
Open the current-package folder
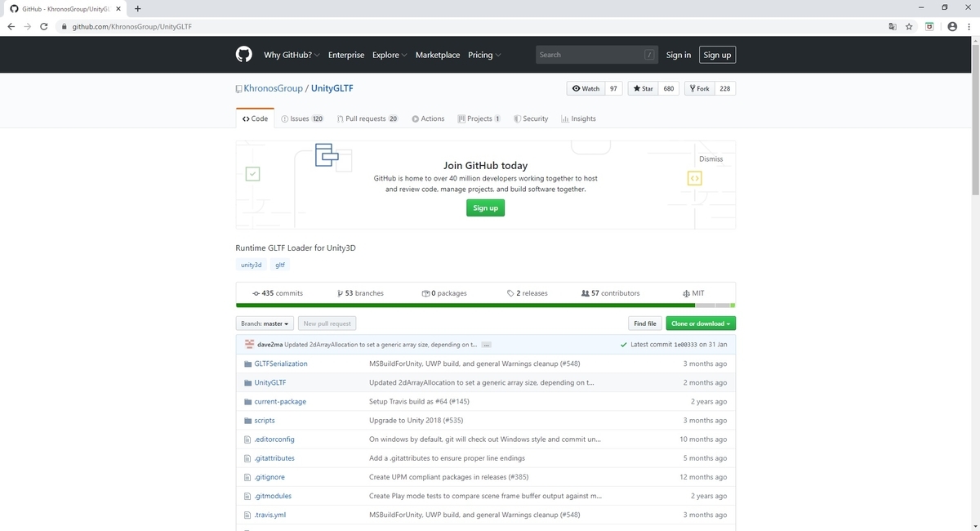coord(280,402)
